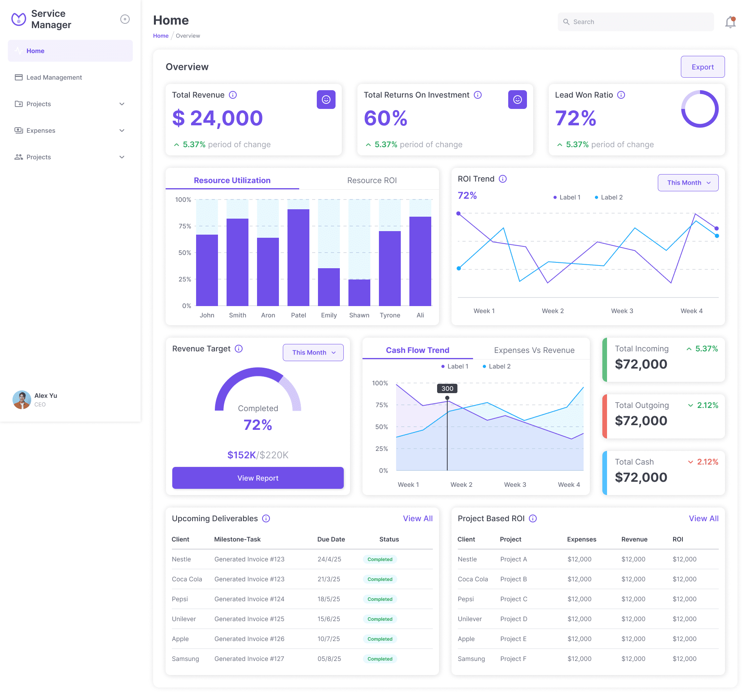
Task: Click the info icon beside ROI Trend
Action: [503, 179]
